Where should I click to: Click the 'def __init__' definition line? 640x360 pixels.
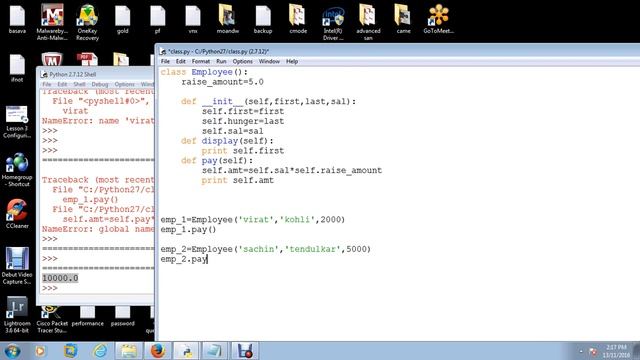(269, 102)
